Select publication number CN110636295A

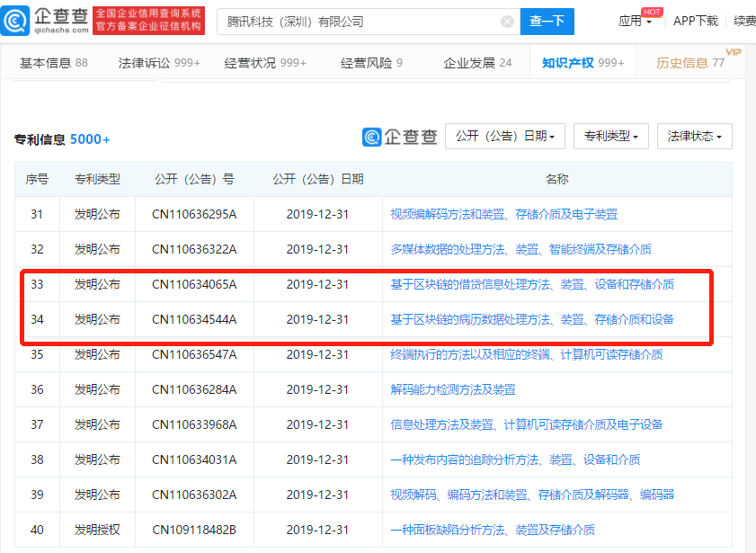[x=194, y=215]
